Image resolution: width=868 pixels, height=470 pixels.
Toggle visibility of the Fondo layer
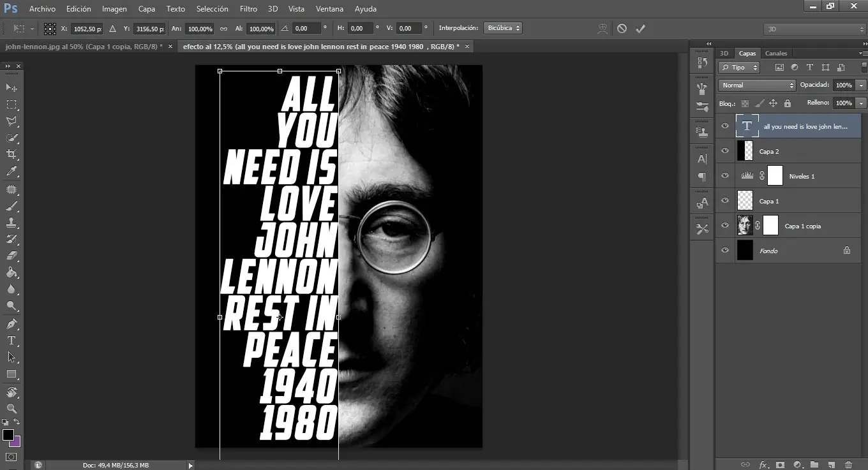[x=724, y=251]
